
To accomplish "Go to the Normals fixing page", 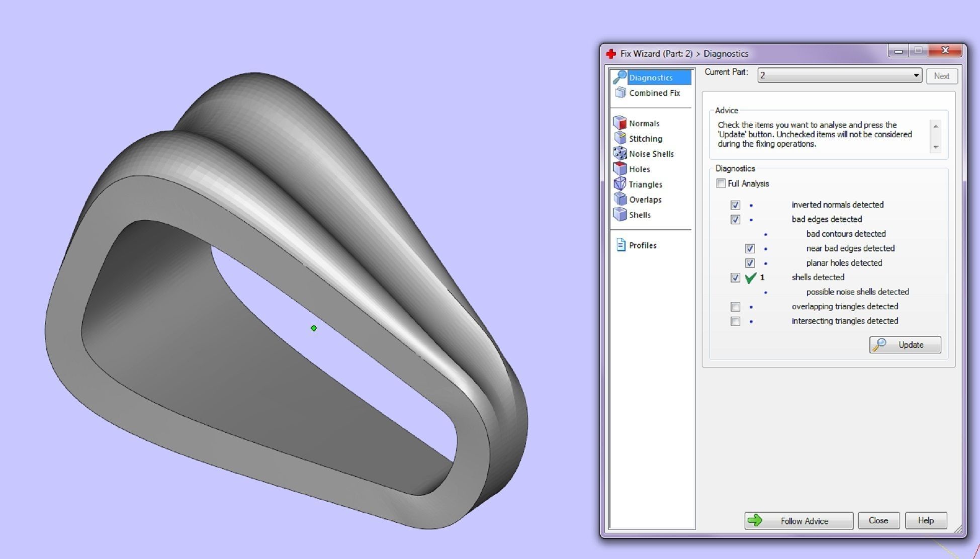I will 644,123.
